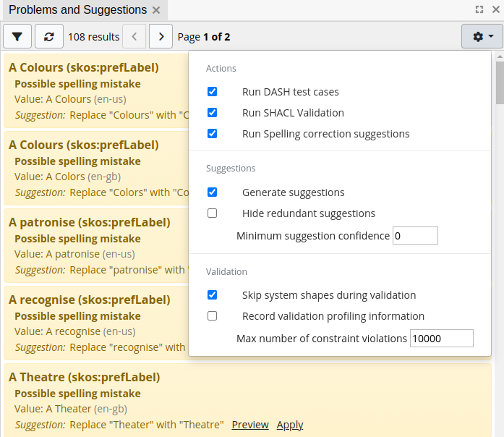Click the filter funnel icon
504x437 pixels.
[17, 36]
